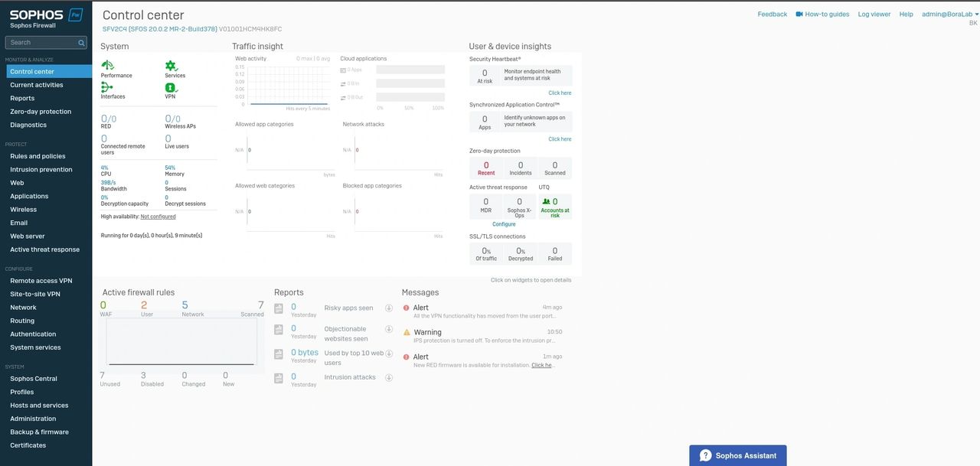Click download icon for Intrusion attacks report
This screenshot has width=980, height=466.
coord(389,377)
